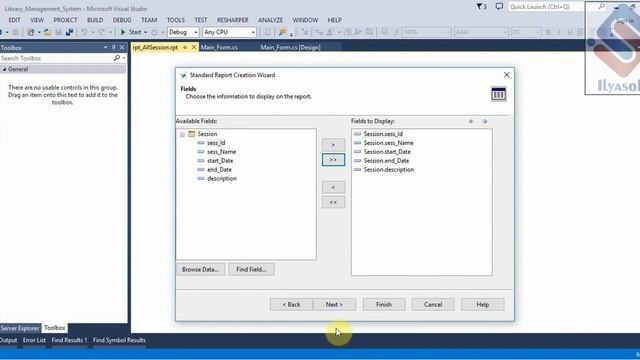
Task: Open the TOOLS menu
Action: point(176,20)
